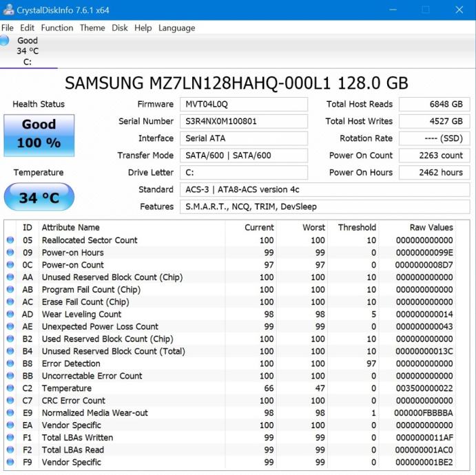This screenshot has width=476, height=475.
Task: Click the ID column header
Action: point(28,227)
